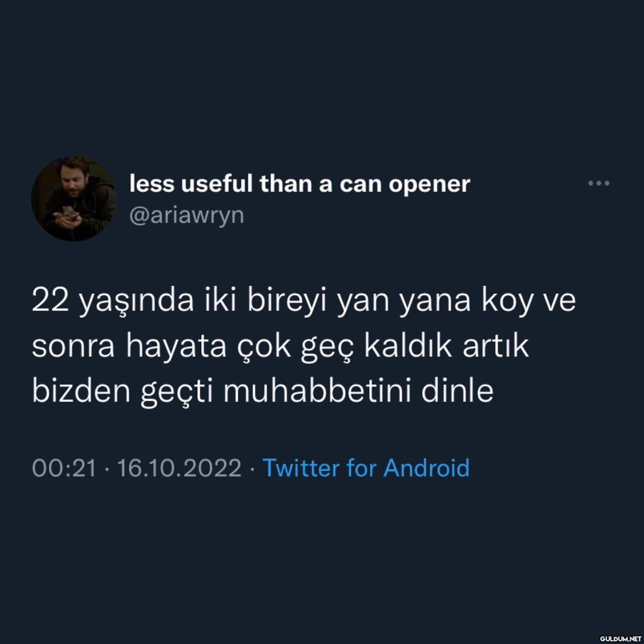Click the user's profile avatar picture
This screenshot has height=644, width=644.
[x=73, y=199]
